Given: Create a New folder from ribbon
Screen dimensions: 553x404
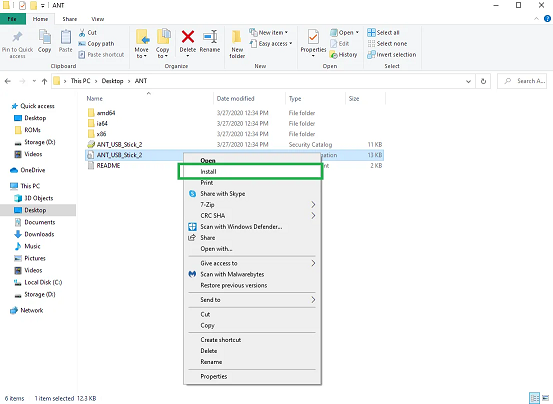Looking at the screenshot, I should (237, 44).
